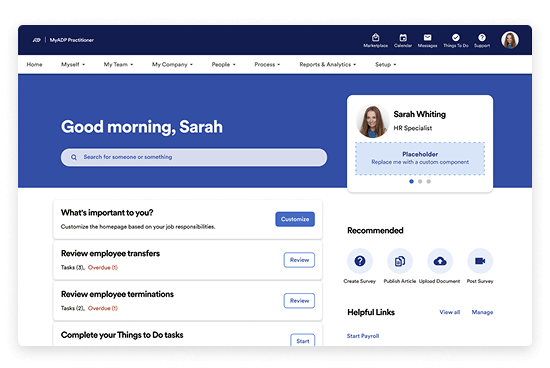Select the Post Survey camera icon
The height and width of the screenshot is (368, 550).
pyautogui.click(x=480, y=261)
